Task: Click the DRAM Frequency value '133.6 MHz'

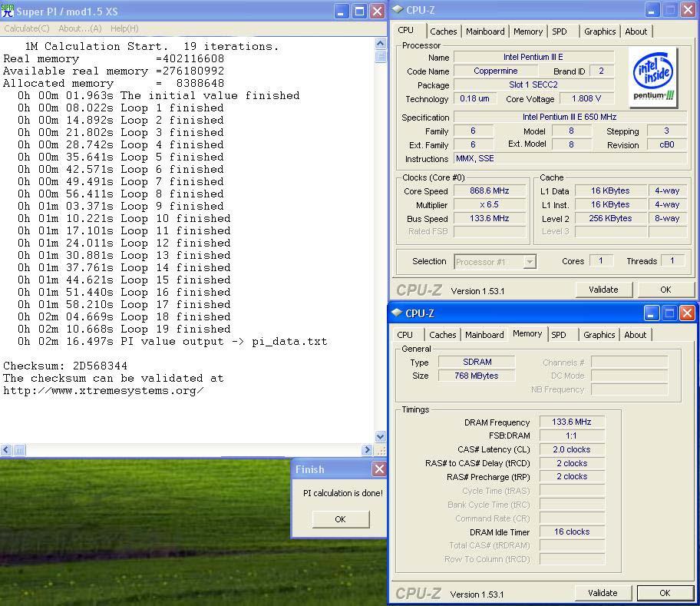Action: click(x=572, y=422)
